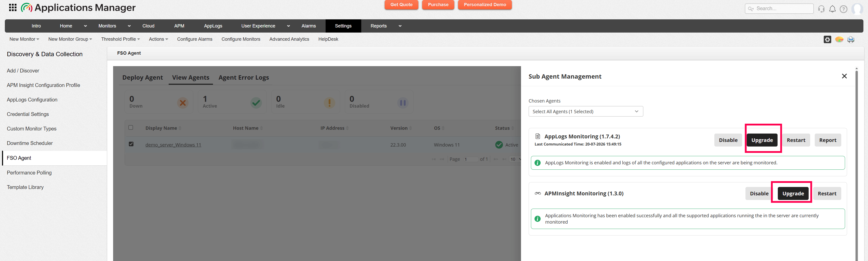Open Credential Settings in the sidebar

pos(28,114)
